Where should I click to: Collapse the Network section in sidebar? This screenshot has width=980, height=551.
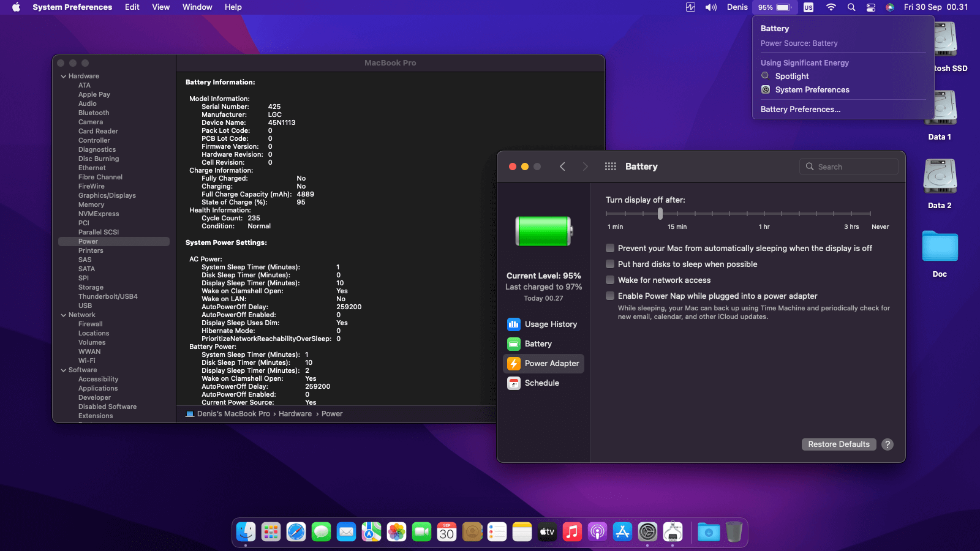64,315
